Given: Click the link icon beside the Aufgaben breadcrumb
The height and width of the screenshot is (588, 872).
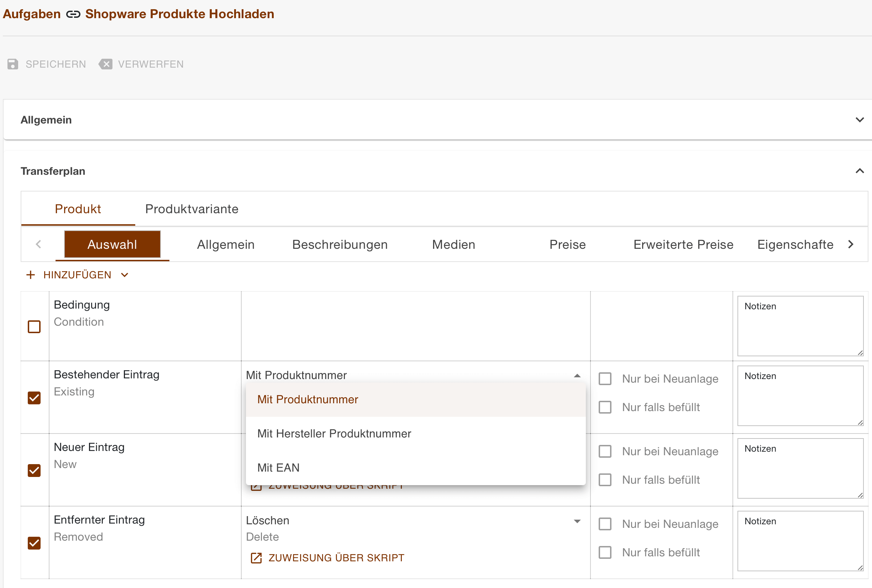Looking at the screenshot, I should pyautogui.click(x=73, y=14).
